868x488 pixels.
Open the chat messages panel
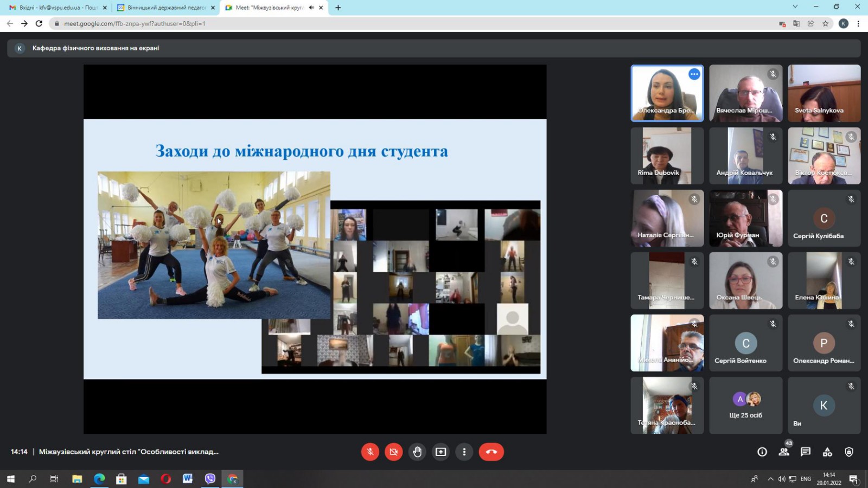806,452
